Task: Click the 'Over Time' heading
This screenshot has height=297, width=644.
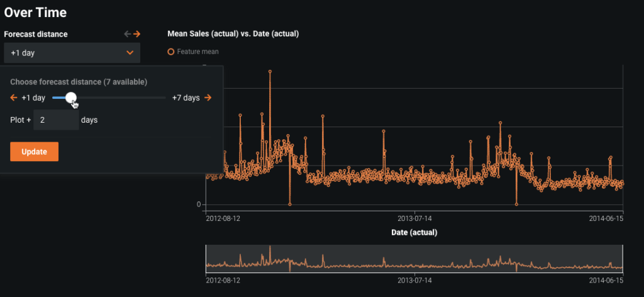Action: click(x=35, y=13)
